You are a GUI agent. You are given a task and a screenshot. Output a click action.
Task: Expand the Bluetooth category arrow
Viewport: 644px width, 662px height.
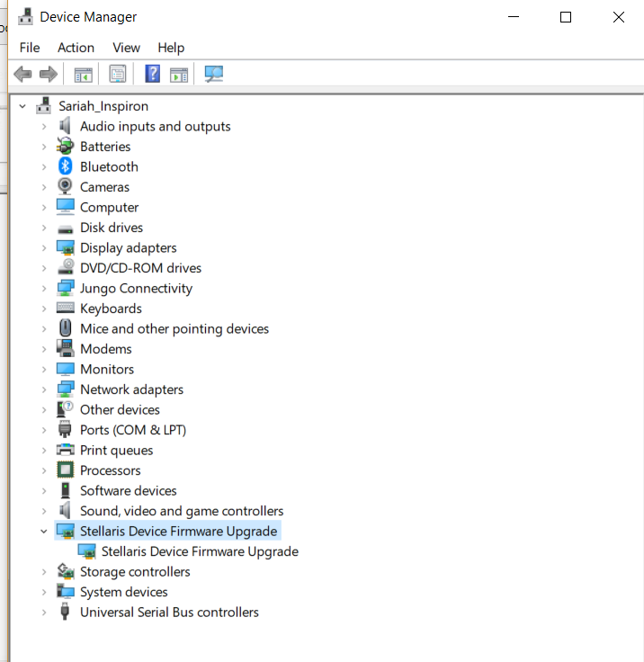click(x=44, y=167)
